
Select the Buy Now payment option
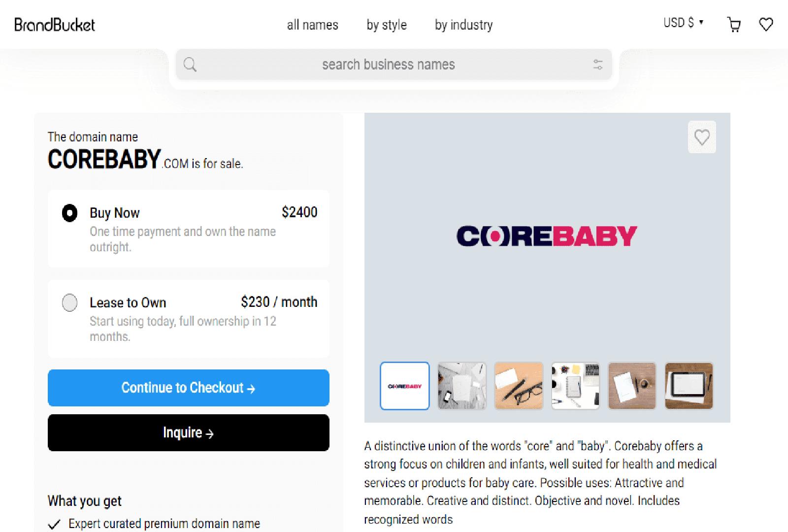click(x=69, y=213)
